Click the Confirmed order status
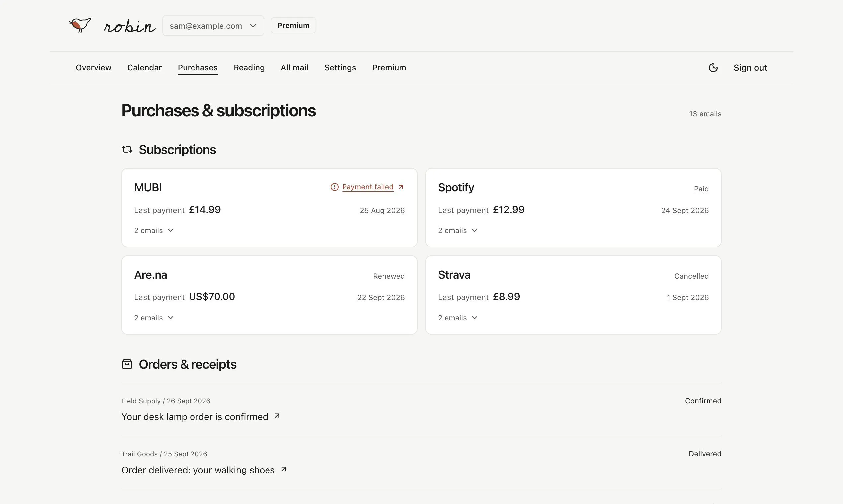843x504 pixels. (703, 401)
